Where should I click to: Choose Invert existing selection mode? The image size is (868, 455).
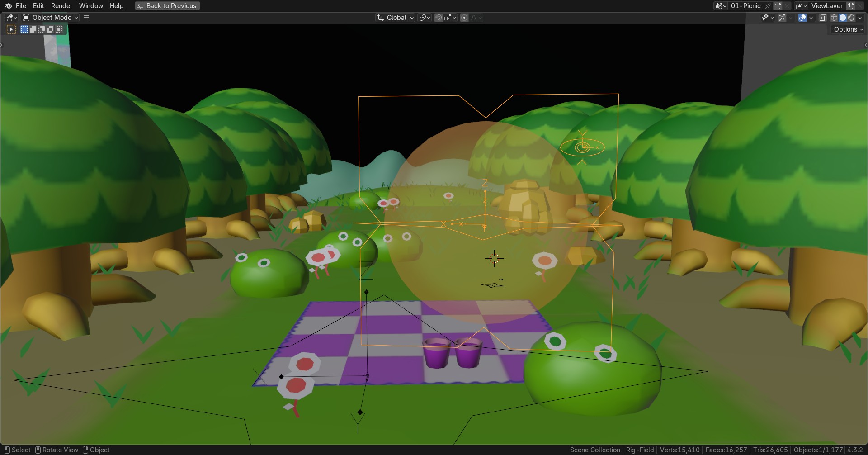[x=50, y=29]
